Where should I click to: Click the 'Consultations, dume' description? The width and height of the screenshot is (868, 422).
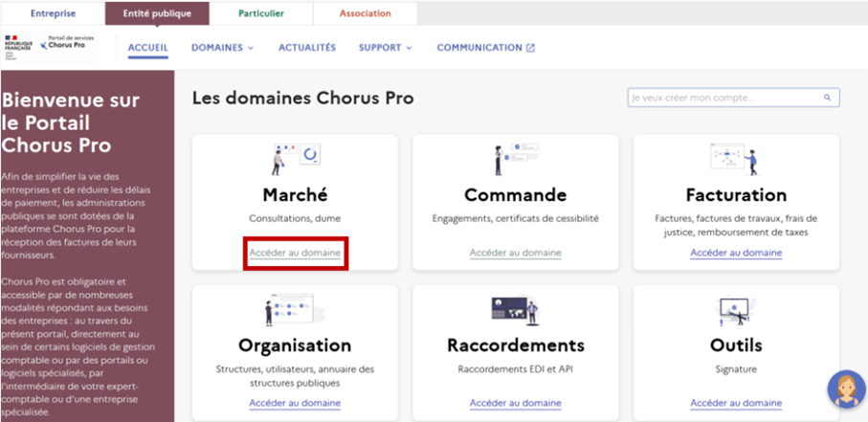(x=295, y=219)
